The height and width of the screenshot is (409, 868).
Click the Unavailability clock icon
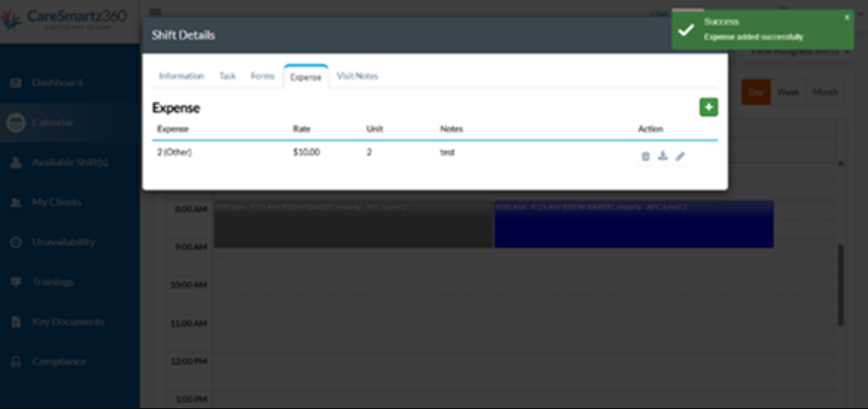16,242
